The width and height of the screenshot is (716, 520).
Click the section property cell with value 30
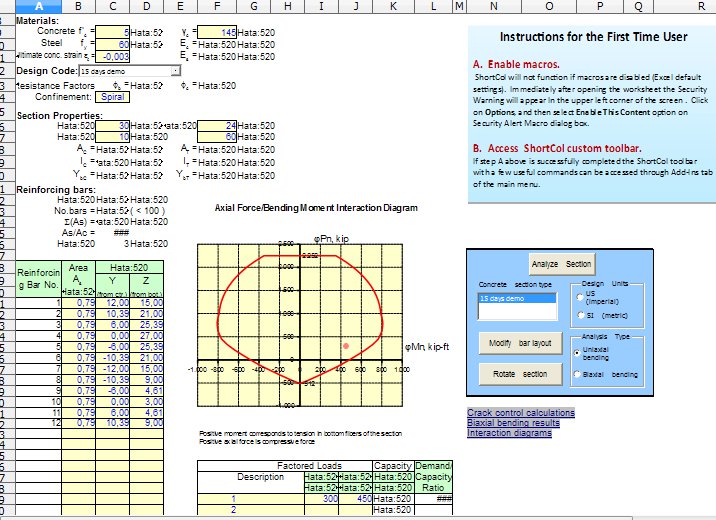(x=113, y=126)
